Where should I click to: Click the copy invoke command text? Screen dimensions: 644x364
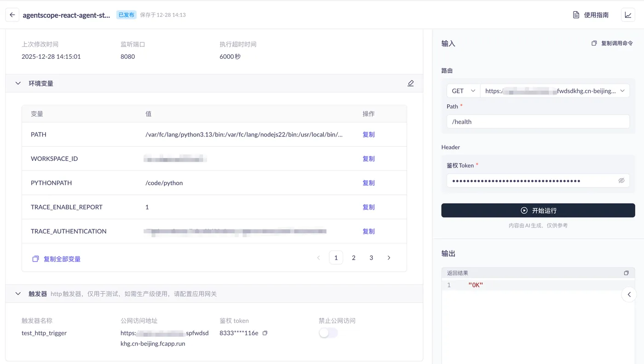pos(617,43)
